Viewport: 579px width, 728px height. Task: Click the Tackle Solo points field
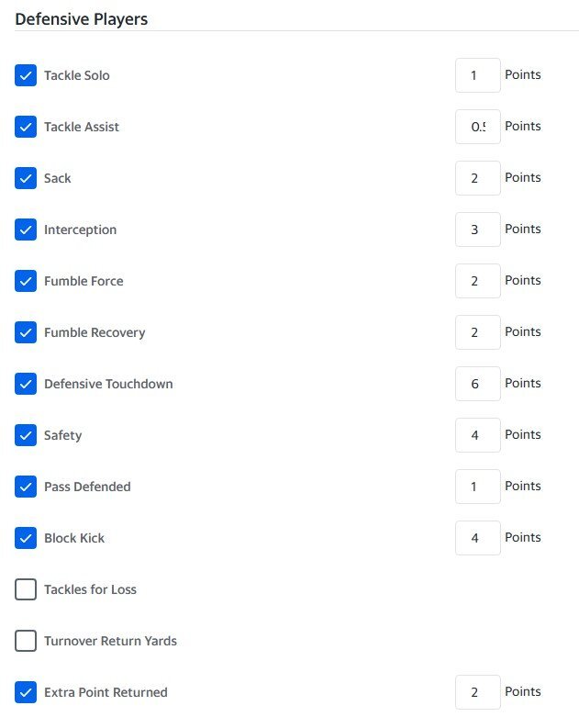[478, 75]
